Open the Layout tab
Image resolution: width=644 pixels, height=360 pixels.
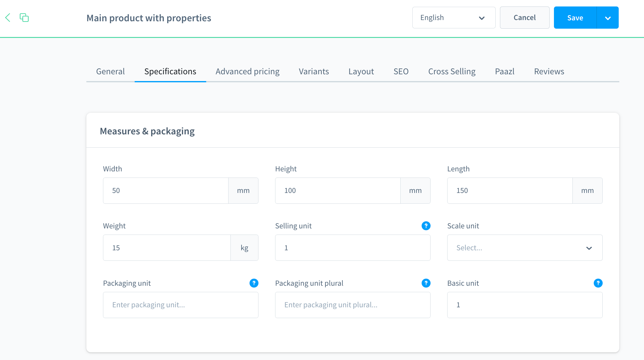(361, 72)
